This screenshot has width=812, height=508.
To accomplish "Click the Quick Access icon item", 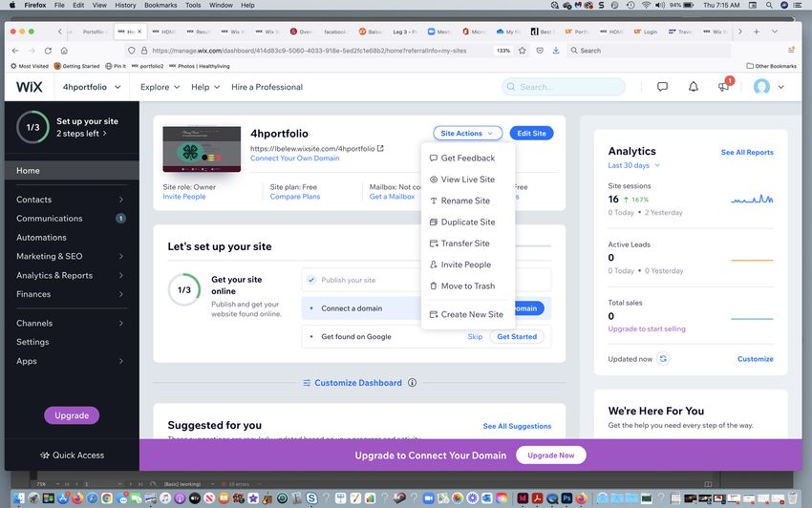I will point(72,455).
